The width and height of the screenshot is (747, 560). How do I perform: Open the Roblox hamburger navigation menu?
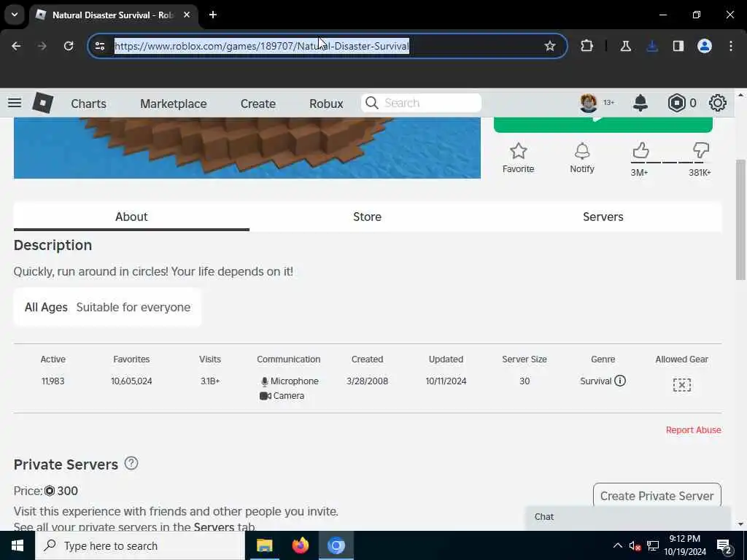15,103
